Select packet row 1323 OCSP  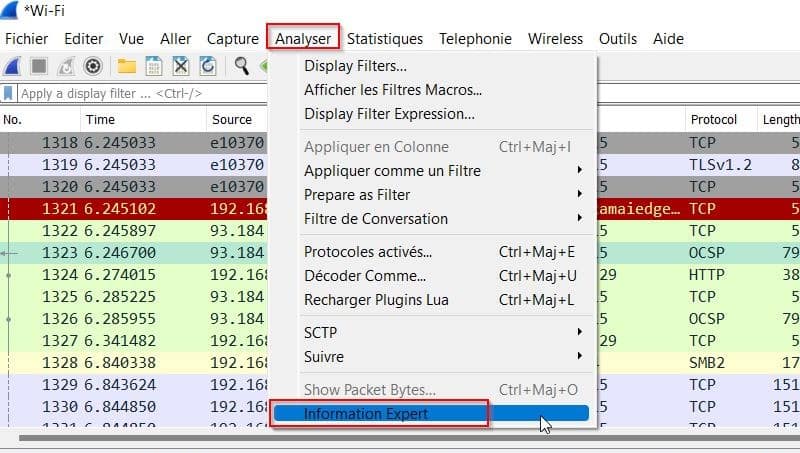pyautogui.click(x=134, y=253)
